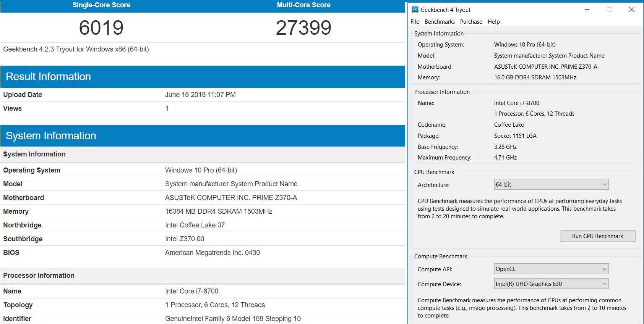This screenshot has height=324, width=644.
Task: Click the 4.71 GHz maximum frequency value
Action: coord(505,158)
